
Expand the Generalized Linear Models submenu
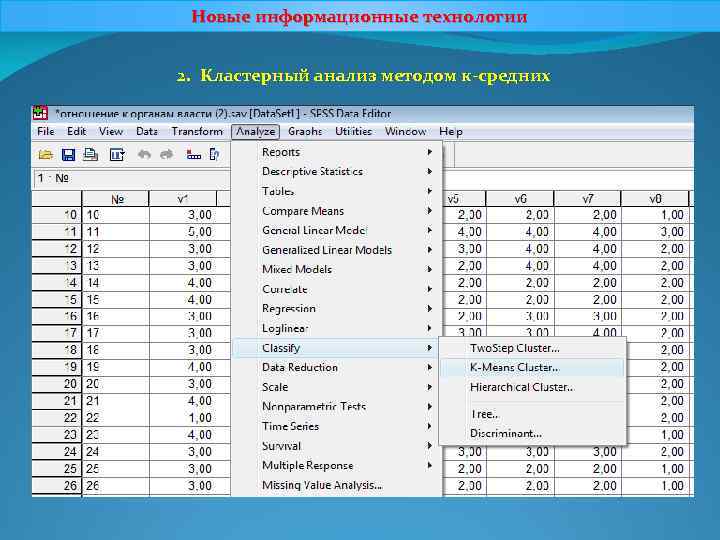(x=337, y=250)
